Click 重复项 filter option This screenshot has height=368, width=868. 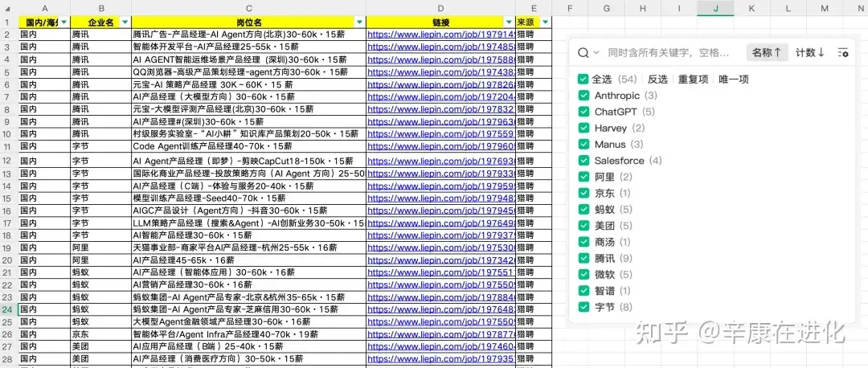(693, 79)
